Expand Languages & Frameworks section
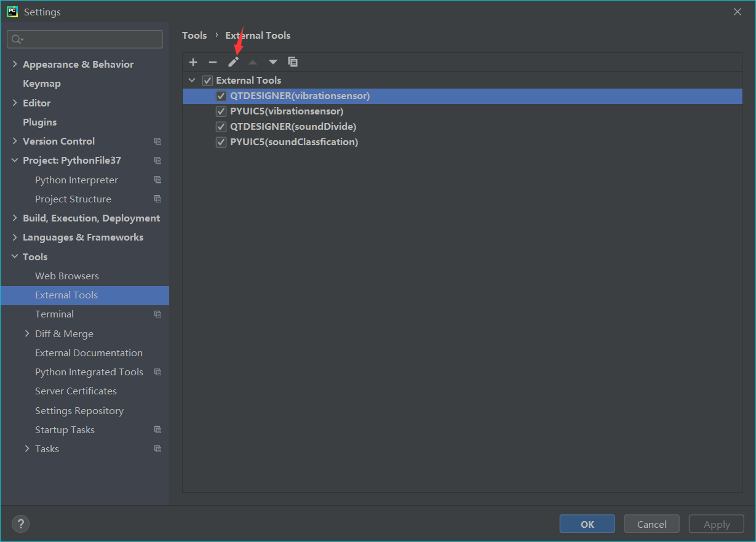Screen dimensions: 756x542 coord(15,237)
